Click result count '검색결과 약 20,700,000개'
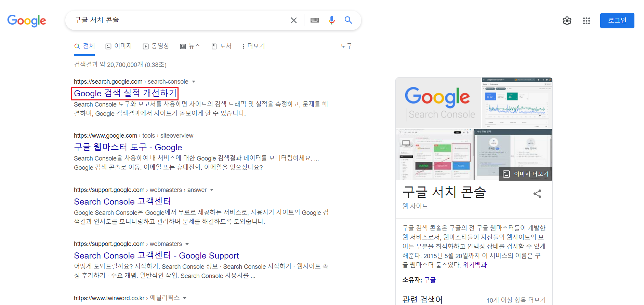644x305 pixels. (x=108, y=65)
